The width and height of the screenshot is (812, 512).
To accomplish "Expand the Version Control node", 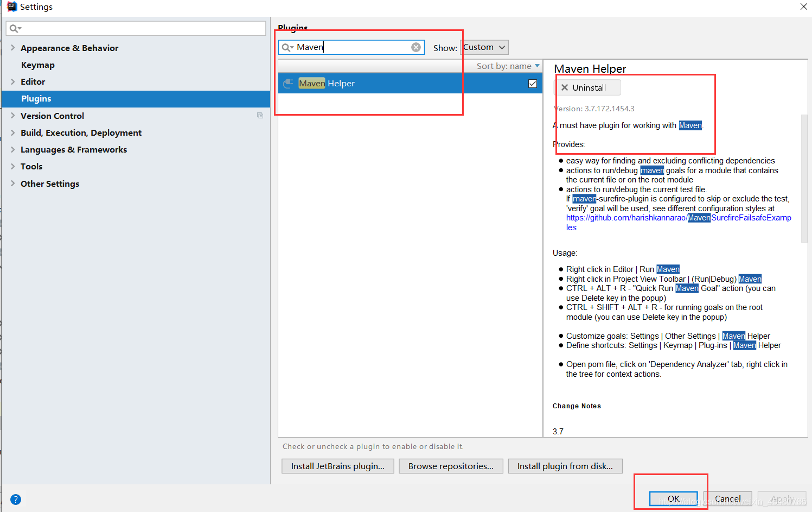I will tap(12, 116).
